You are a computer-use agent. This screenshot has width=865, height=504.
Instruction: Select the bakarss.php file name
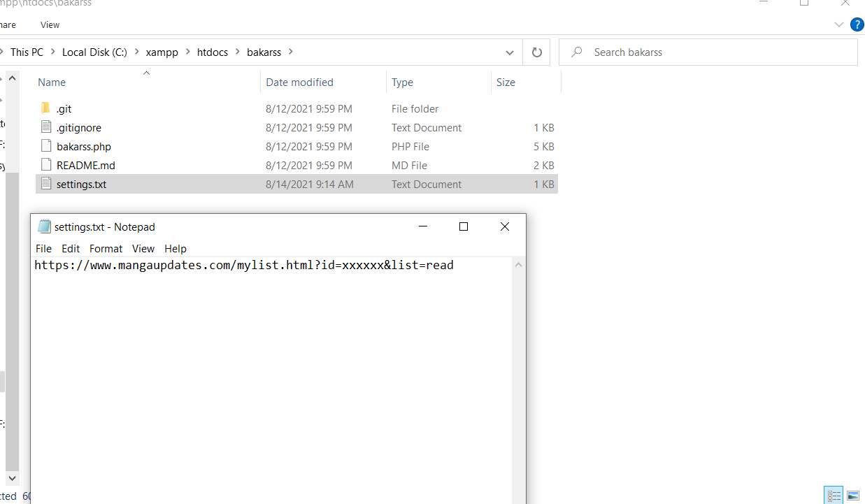pyautogui.click(x=84, y=147)
